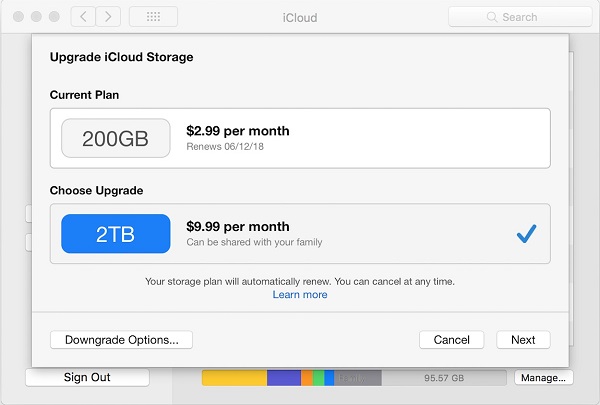Click Can be shared with your family

(254, 242)
